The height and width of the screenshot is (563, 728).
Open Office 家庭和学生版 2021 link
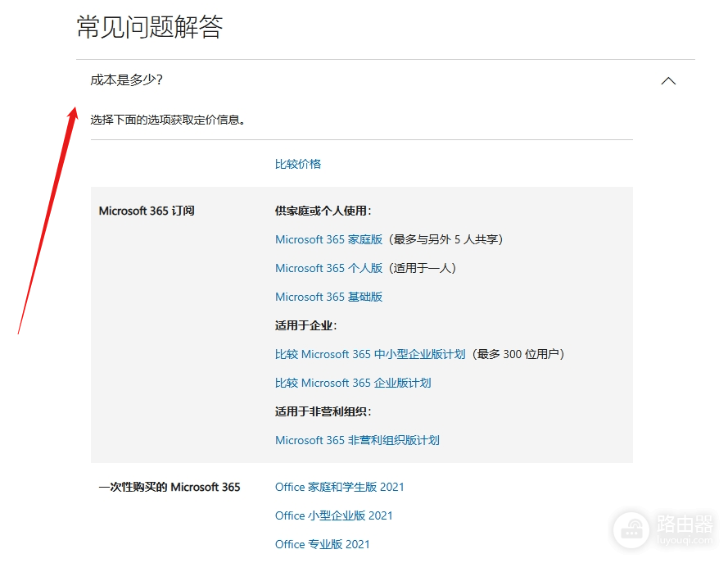(x=339, y=487)
